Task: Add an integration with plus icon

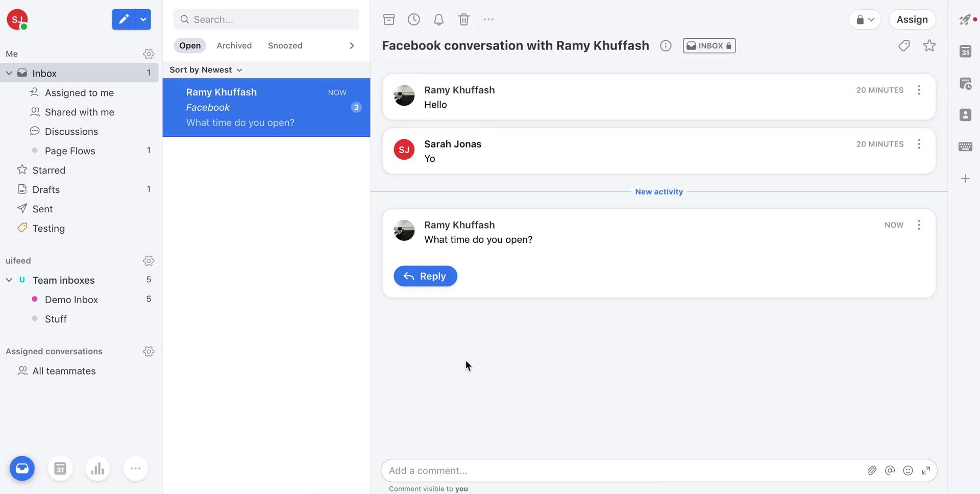Action: (965, 179)
